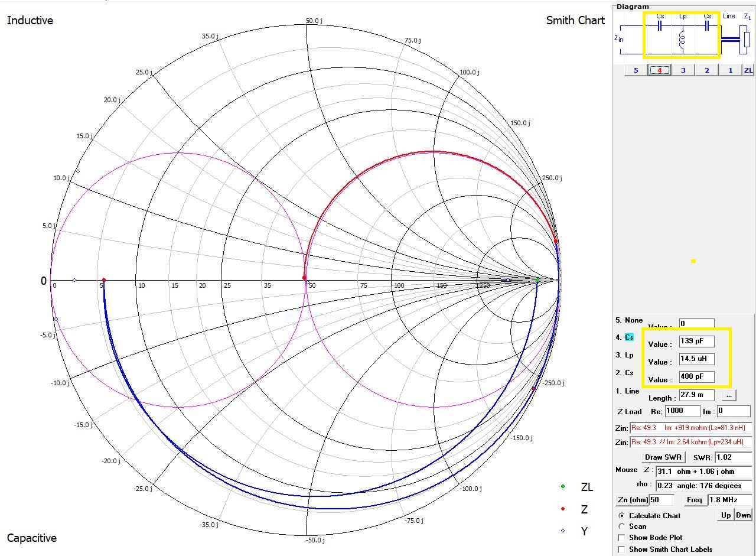Screen dimensions: 756x556
Task: Click the '250.0 j' reactance label
Action: point(551,178)
